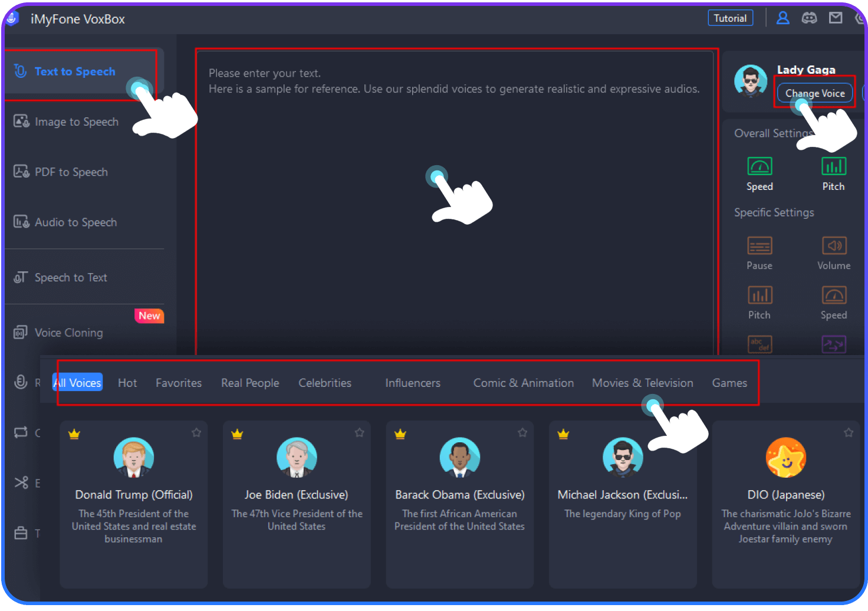Click Michael Jackson card crown icon

pos(563,435)
